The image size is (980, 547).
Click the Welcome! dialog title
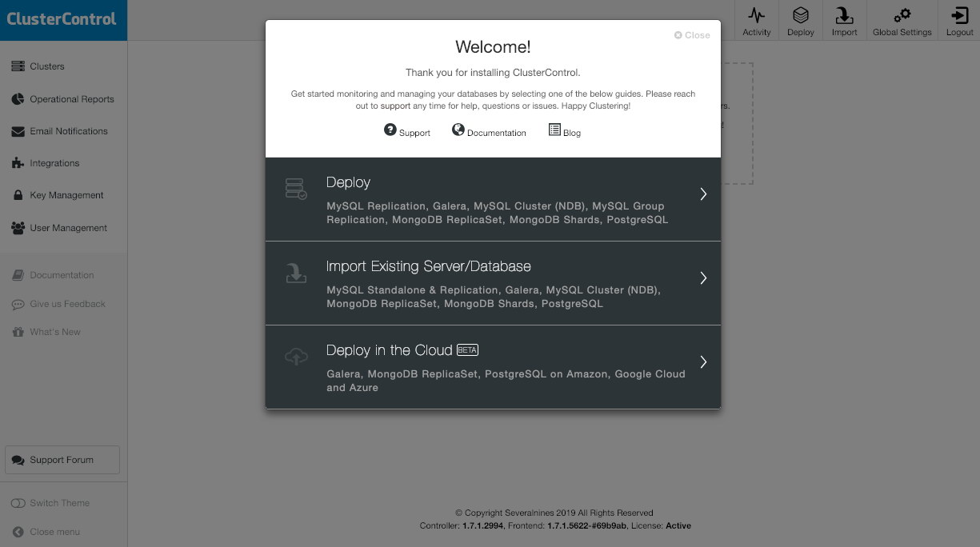click(493, 47)
